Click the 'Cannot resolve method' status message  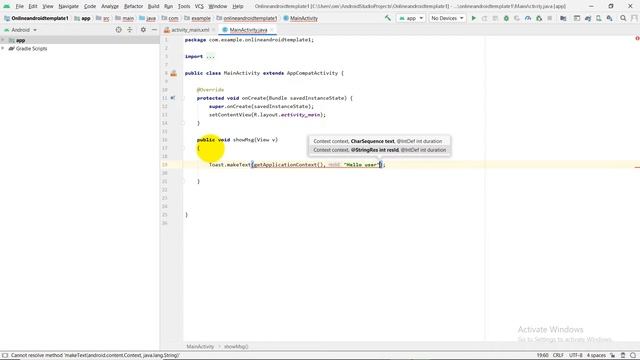(95, 355)
